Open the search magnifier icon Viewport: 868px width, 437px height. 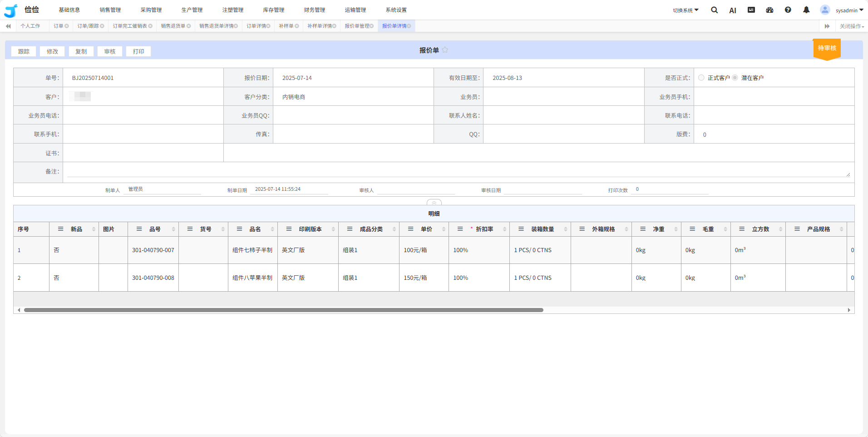pyautogui.click(x=714, y=10)
